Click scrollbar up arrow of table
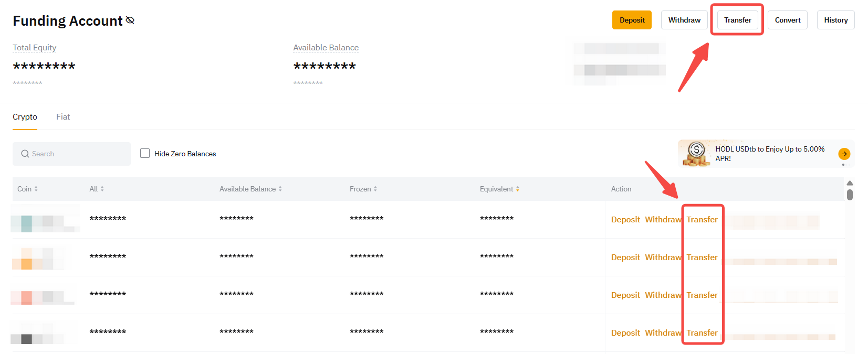Screen dimensions: 868x354 pyautogui.click(x=850, y=183)
